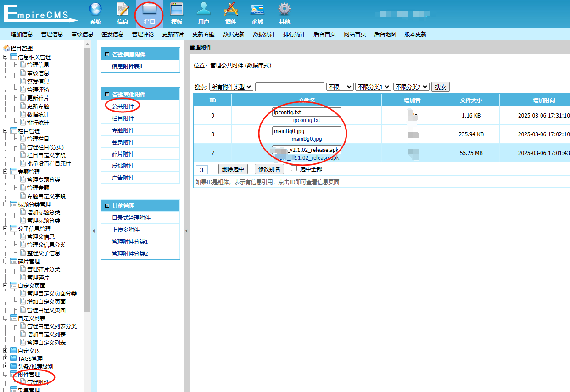Select 管理碎片分类 in the tree
This screenshot has width=570, height=392.
pos(43,269)
